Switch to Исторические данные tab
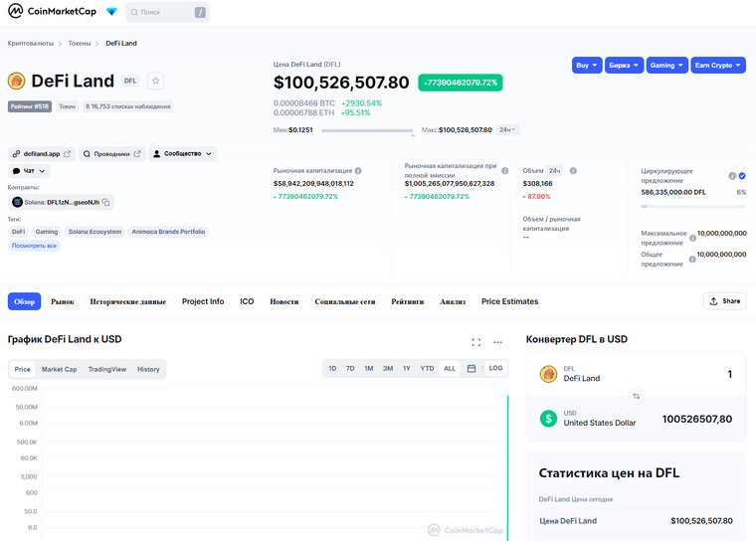 (x=127, y=302)
